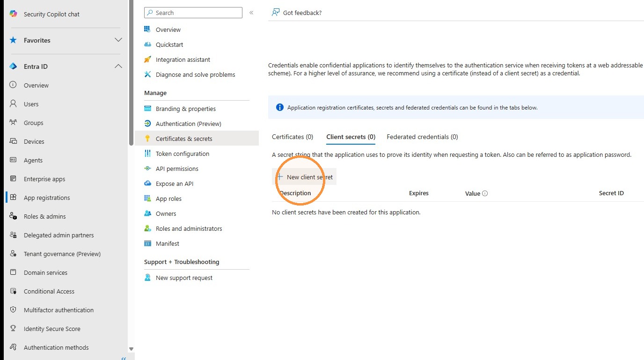Click the Secret ID column header
Image resolution: width=644 pixels, height=360 pixels.
611,193
